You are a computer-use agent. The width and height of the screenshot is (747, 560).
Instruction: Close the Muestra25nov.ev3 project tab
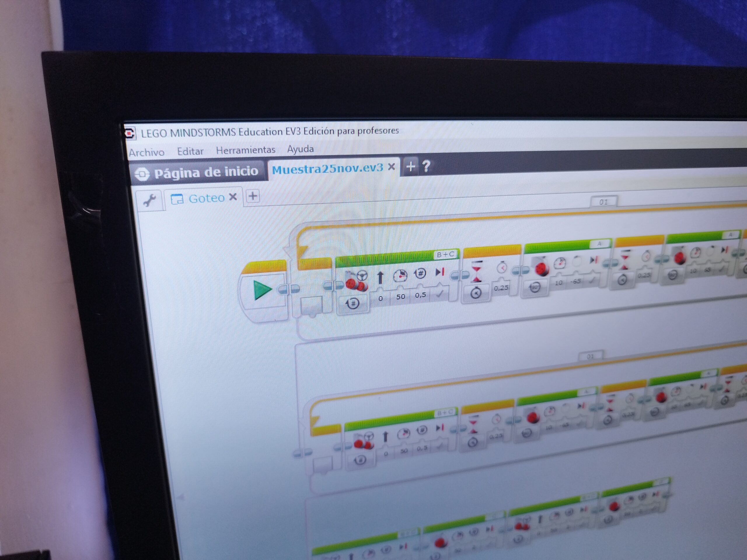pos(391,167)
